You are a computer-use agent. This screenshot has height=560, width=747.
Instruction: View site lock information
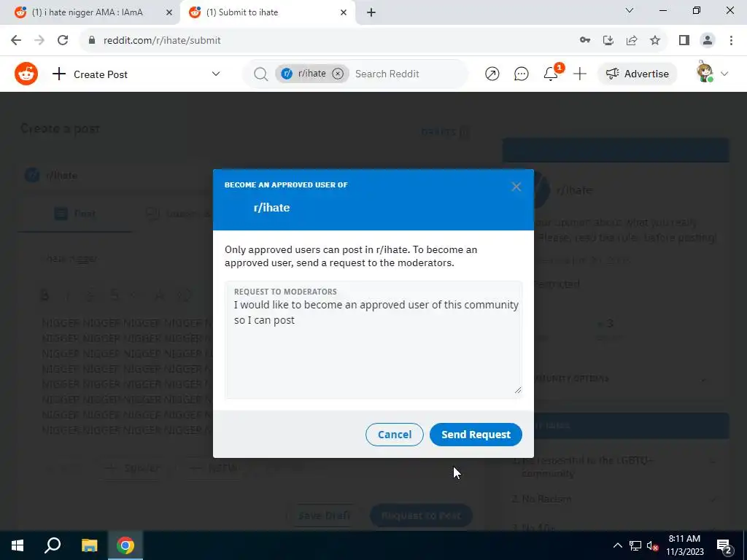92,41
